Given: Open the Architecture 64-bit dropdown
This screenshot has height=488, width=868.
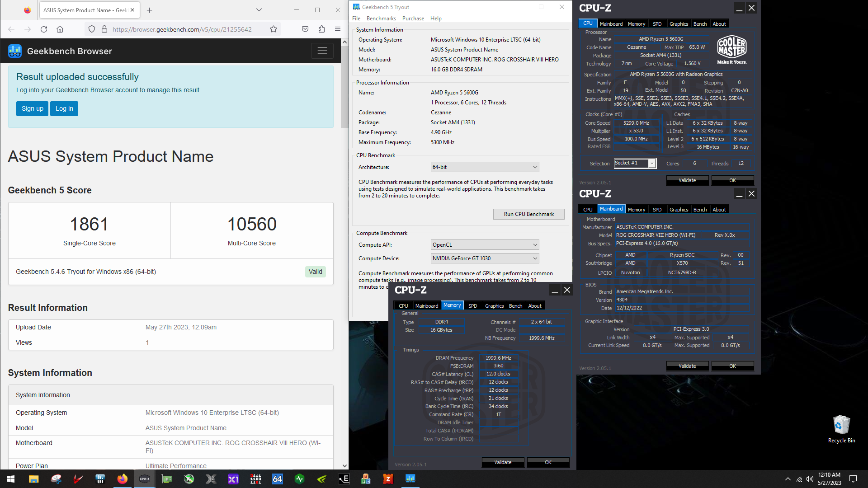Looking at the screenshot, I should (x=485, y=167).
